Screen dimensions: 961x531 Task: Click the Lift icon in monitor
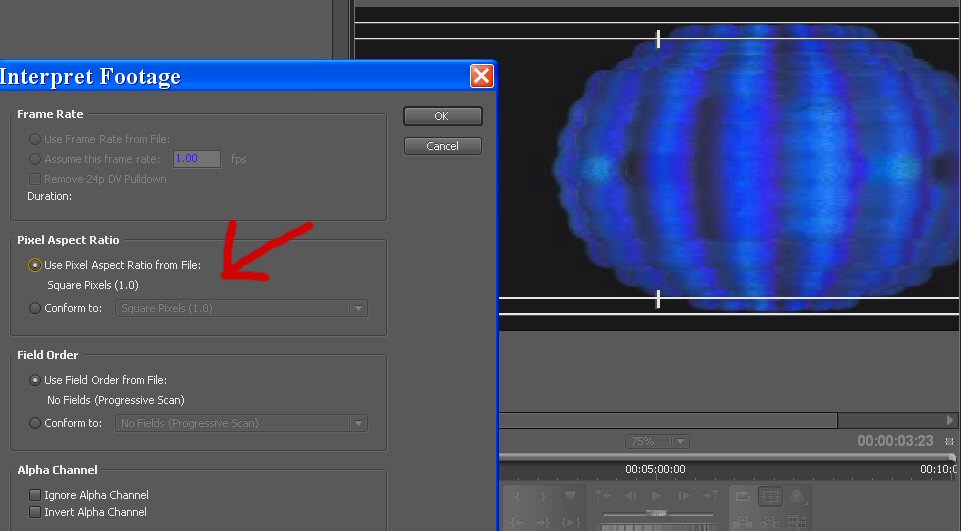(743, 522)
